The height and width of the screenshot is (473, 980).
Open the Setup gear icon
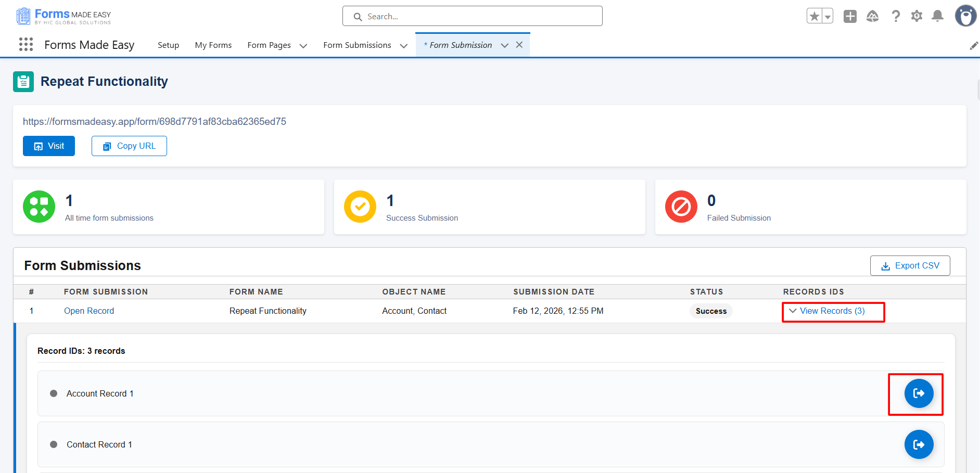click(x=917, y=17)
